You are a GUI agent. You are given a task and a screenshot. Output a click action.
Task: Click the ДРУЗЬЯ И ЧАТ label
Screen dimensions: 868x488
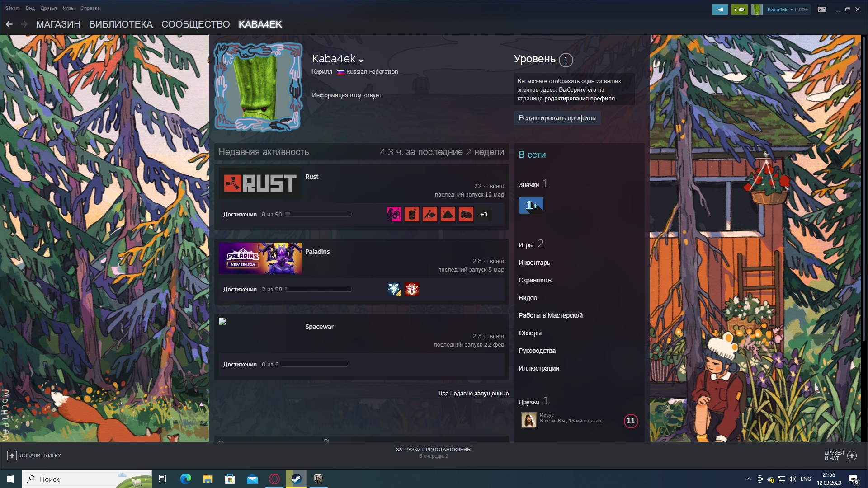click(834, 455)
